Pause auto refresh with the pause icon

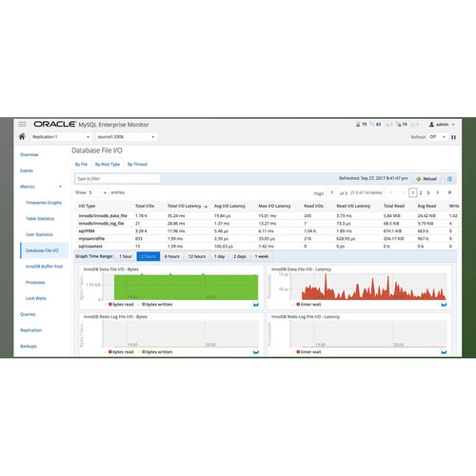point(453,137)
